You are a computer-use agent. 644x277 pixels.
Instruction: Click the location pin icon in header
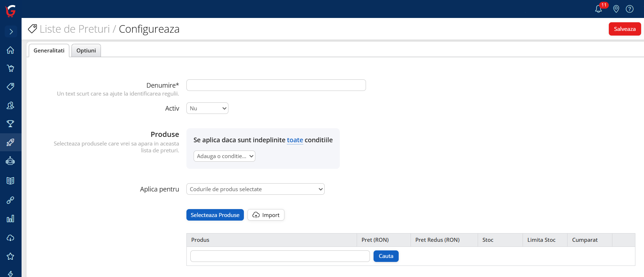coord(616,9)
